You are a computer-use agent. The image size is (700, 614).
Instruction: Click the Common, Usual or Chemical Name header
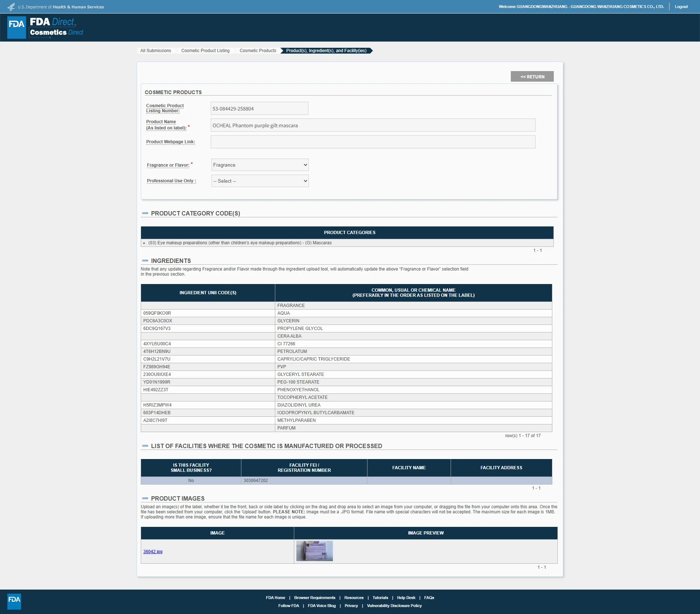(x=413, y=293)
